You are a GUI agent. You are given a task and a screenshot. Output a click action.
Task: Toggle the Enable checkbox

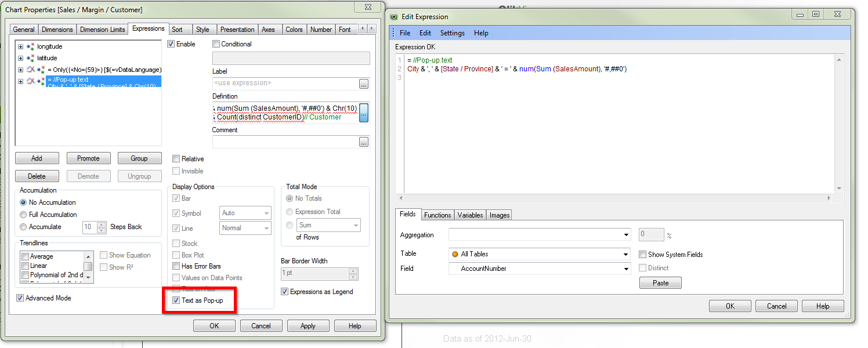click(171, 44)
